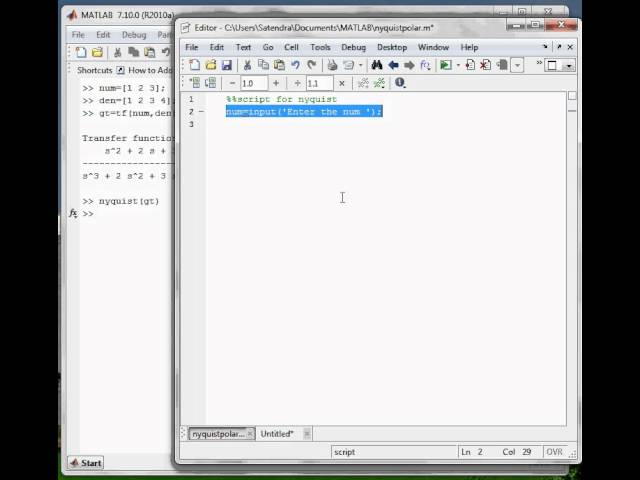640x480 pixels.
Task: Open Debug menu in MATLAB main window
Action: coord(134,35)
